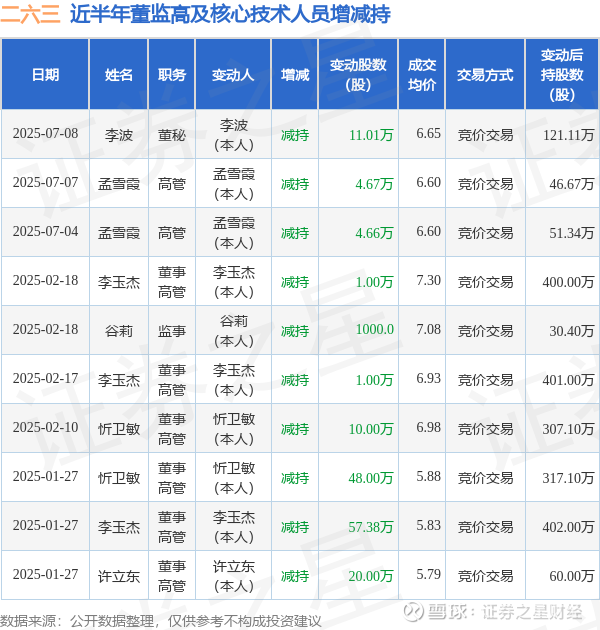The image size is (600, 630).
Task: Click the 变动人 cell 许立东(本人)
Action: coord(233,576)
